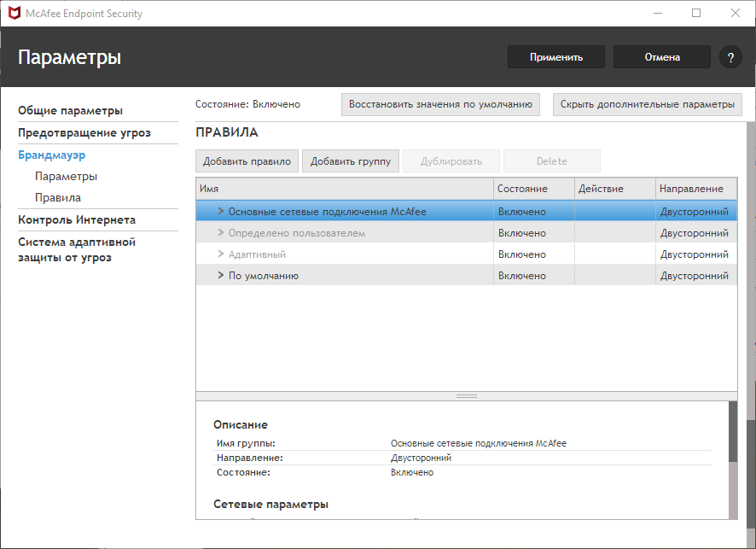
Task: Select row По умолчанию
Action: click(x=466, y=275)
